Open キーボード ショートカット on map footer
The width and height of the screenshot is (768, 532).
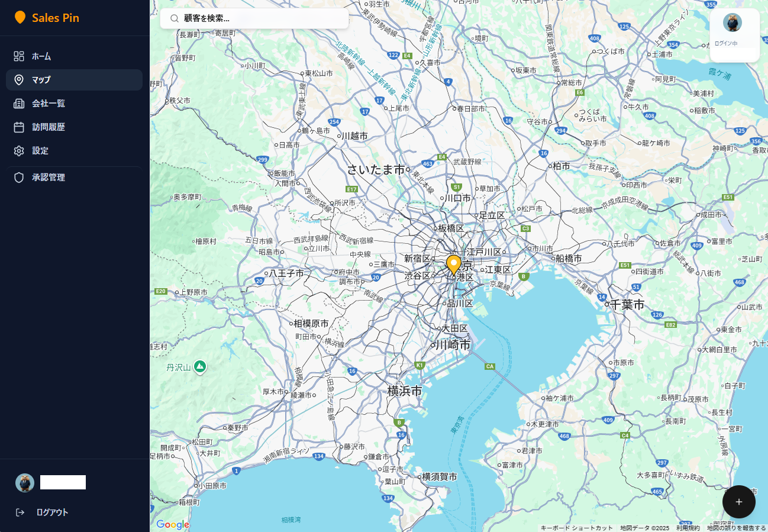pyautogui.click(x=576, y=528)
